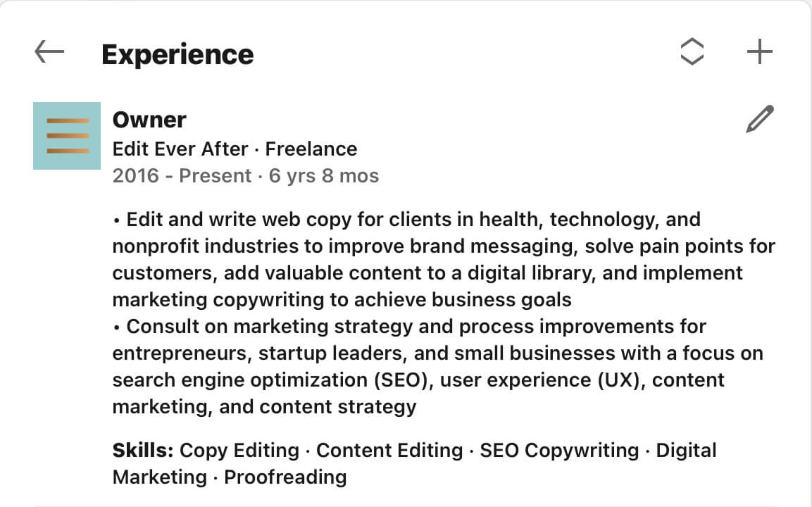The height and width of the screenshot is (507, 812).
Task: Select the Owner job title
Action: [149, 120]
